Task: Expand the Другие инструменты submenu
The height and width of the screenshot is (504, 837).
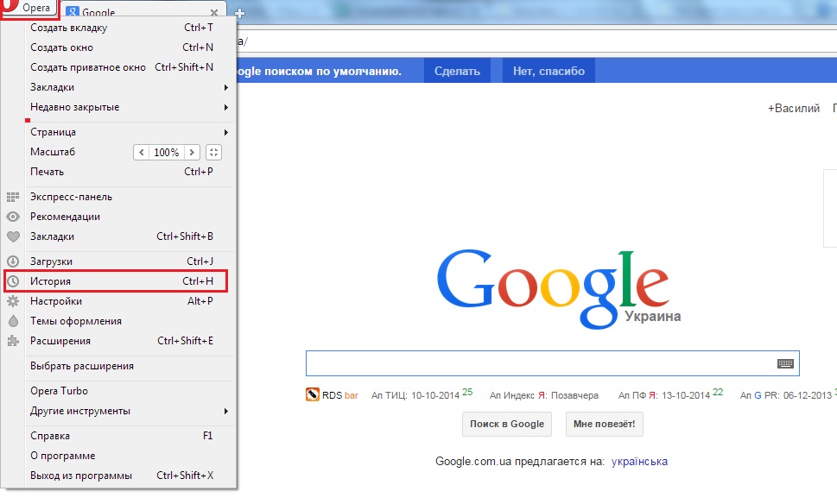Action: pyautogui.click(x=226, y=411)
